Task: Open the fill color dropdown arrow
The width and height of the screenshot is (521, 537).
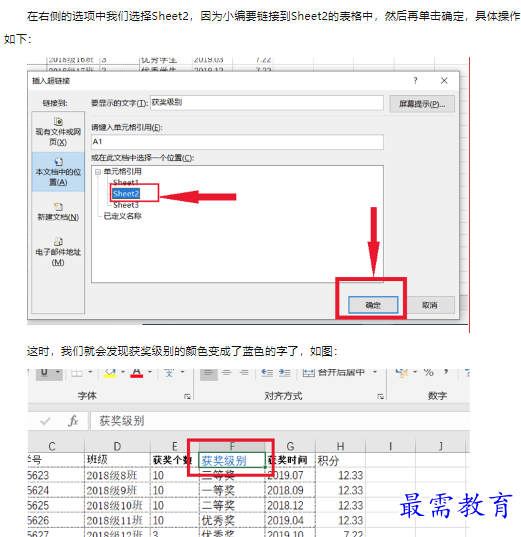Action: pos(123,372)
